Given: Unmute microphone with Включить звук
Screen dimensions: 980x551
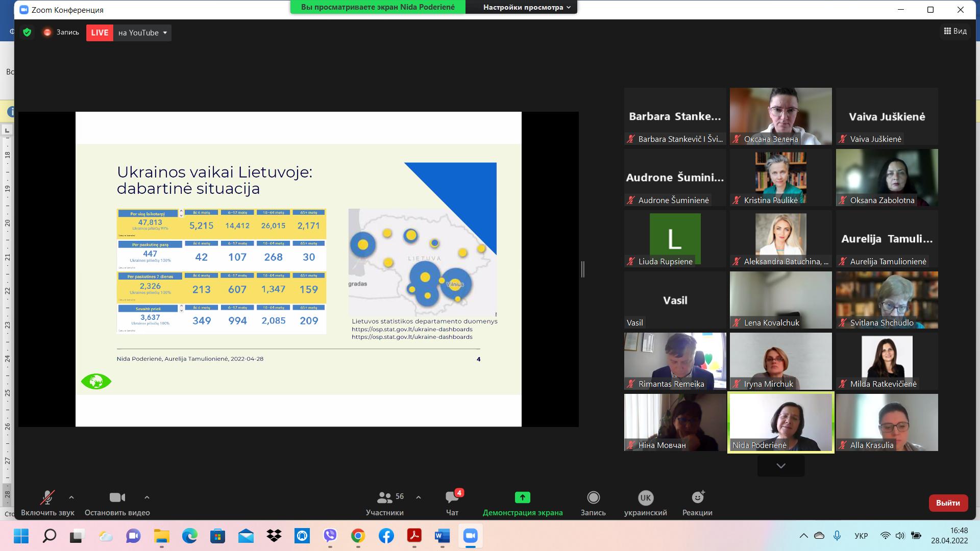Looking at the screenshot, I should pyautogui.click(x=47, y=497).
